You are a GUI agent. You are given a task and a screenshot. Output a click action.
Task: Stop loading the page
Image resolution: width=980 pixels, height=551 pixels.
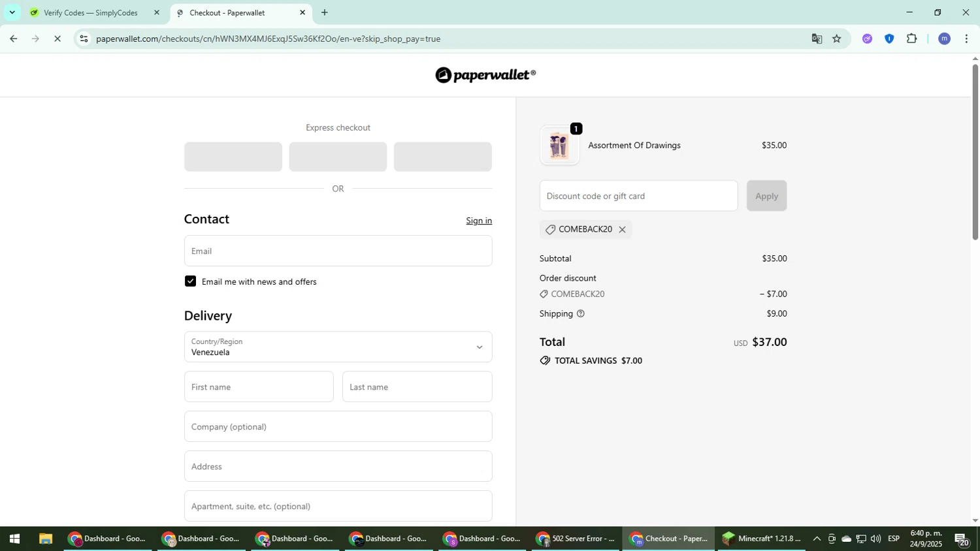coord(57,39)
